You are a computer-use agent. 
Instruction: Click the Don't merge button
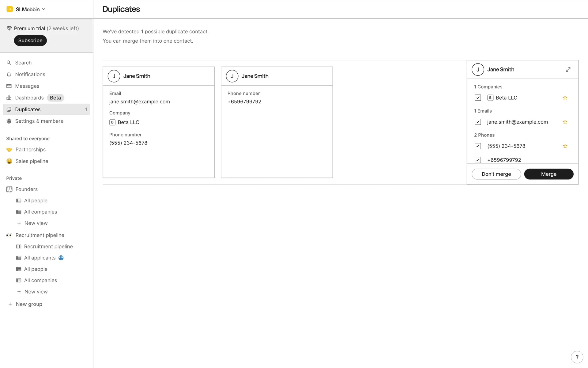pyautogui.click(x=496, y=174)
